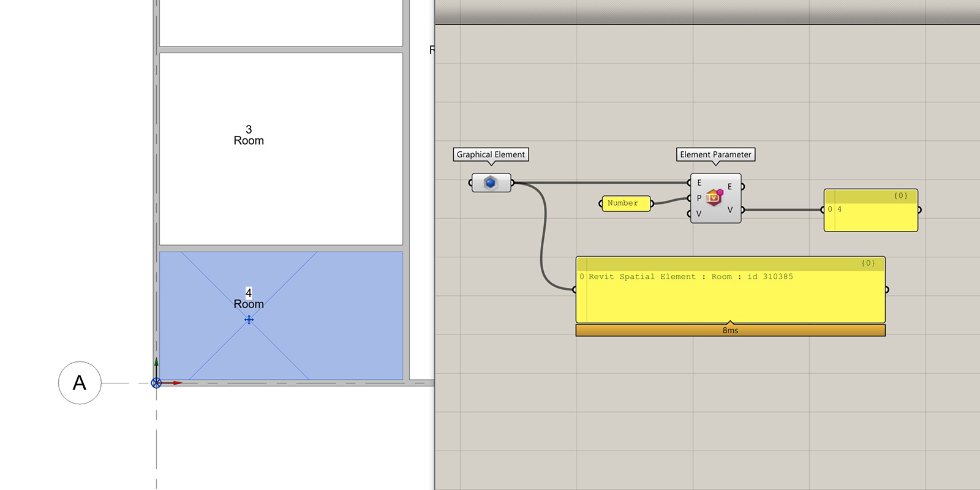Click the V output on Element Parameter
Viewport: 980px width, 490px height.
[731, 209]
